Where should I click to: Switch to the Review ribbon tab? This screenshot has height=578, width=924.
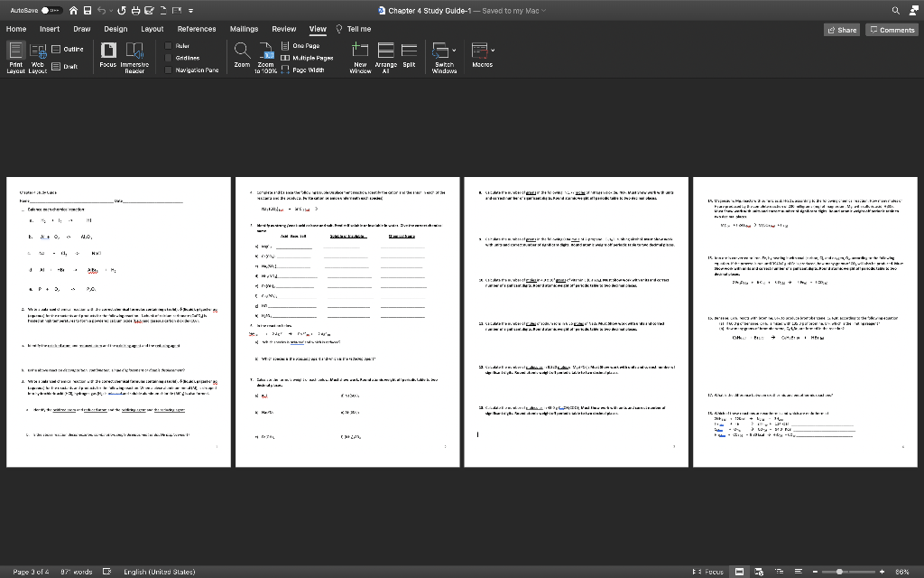284,29
